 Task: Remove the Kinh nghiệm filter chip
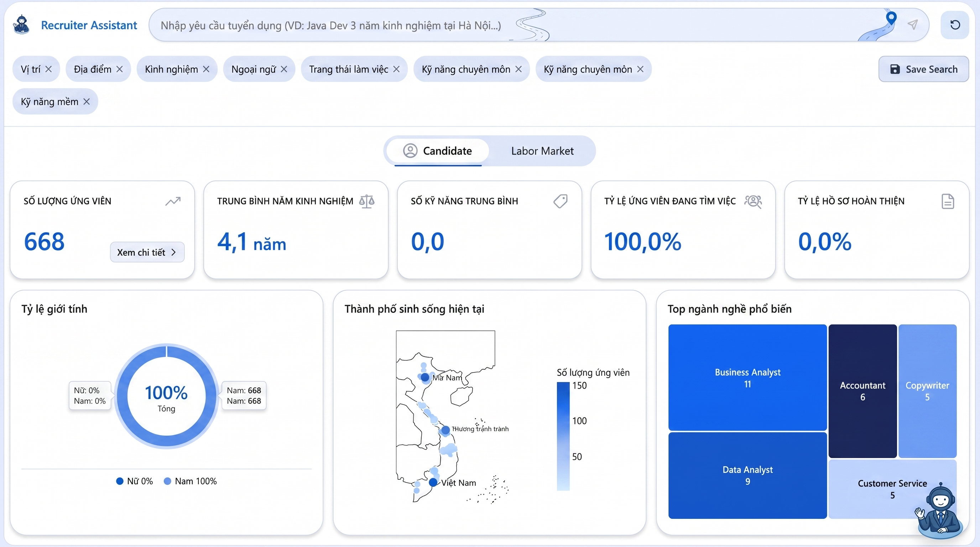click(206, 69)
